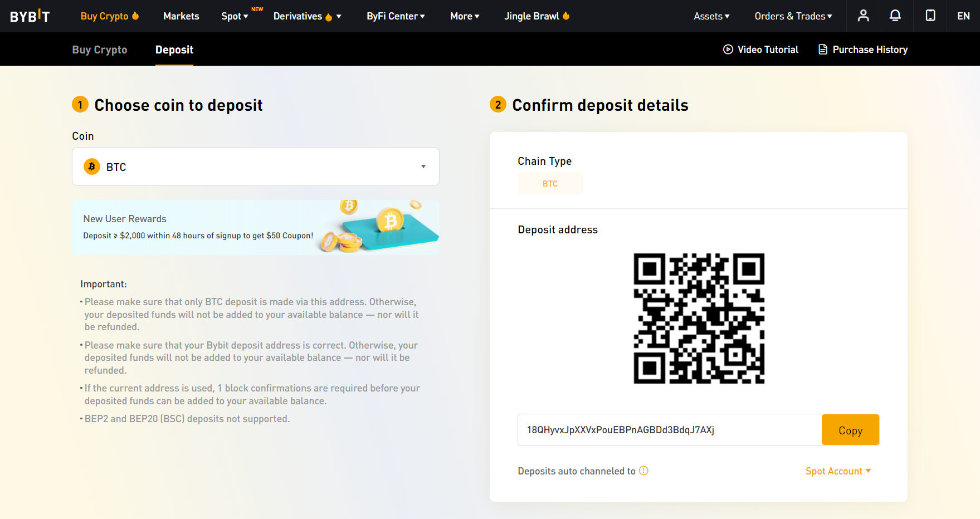This screenshot has height=519, width=980.
Task: Click the deposit QR code
Action: [699, 319]
